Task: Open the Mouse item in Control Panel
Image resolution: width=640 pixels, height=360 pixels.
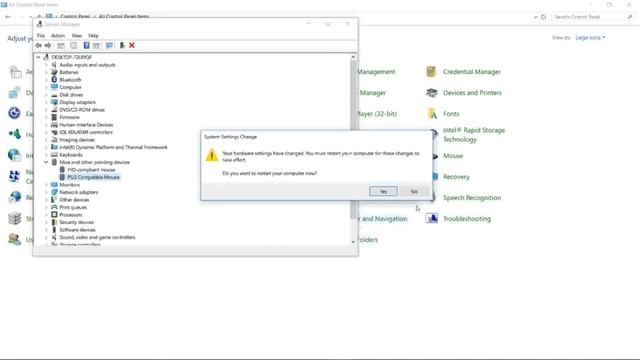Action: [x=453, y=156]
